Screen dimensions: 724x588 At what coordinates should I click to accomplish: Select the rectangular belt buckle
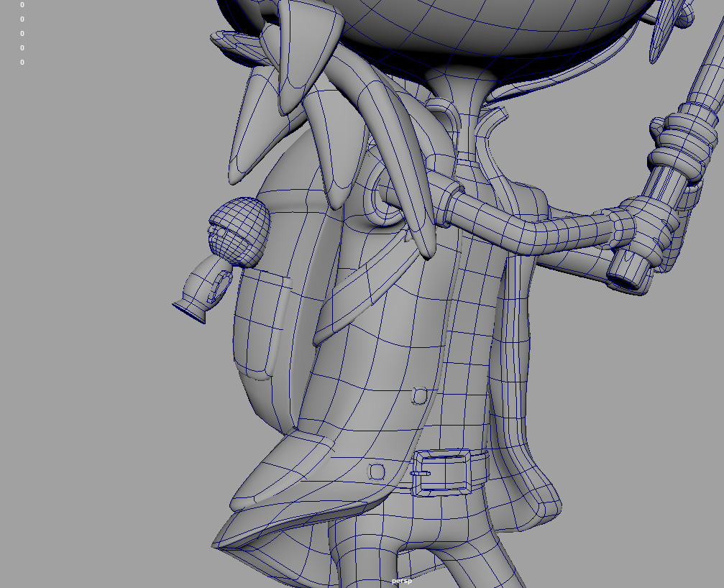pos(441,472)
